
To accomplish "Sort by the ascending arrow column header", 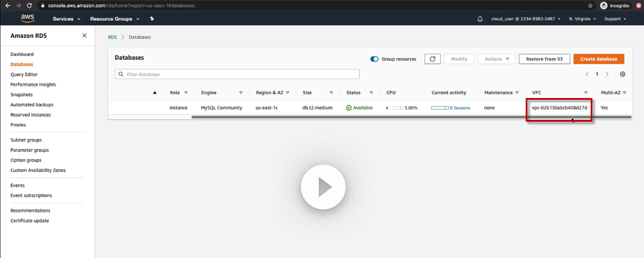I will pos(155,92).
